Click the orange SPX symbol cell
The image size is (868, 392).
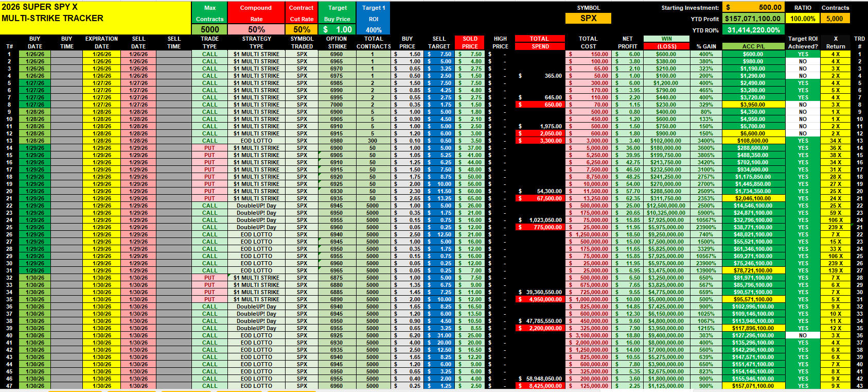[588, 18]
